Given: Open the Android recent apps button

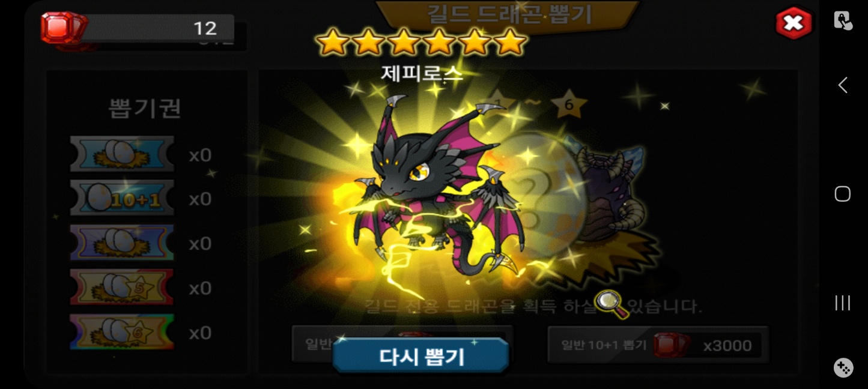Looking at the screenshot, I should 843,303.
